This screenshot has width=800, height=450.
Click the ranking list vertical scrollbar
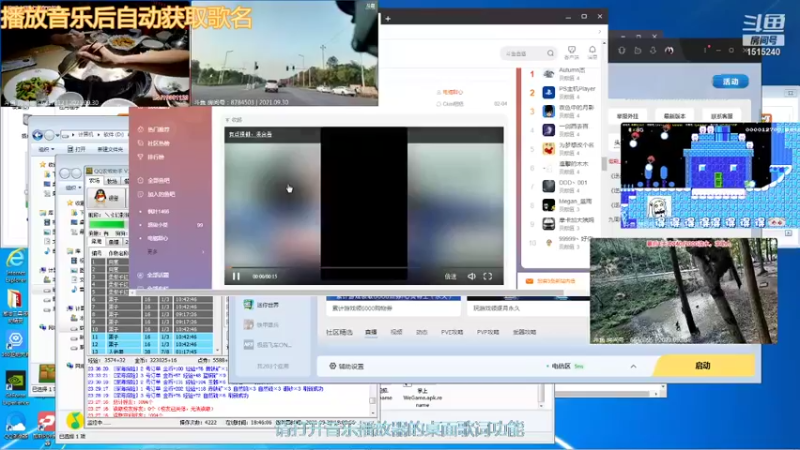click(x=605, y=163)
